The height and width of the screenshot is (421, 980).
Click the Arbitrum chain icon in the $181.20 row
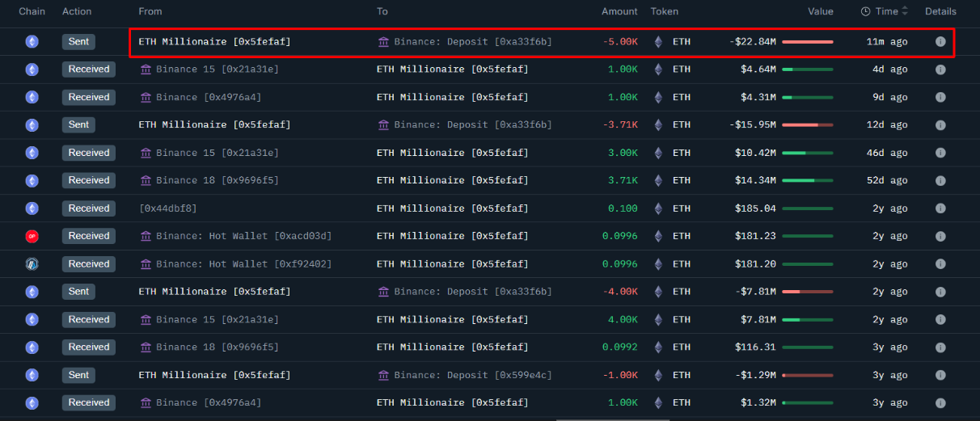[32, 264]
